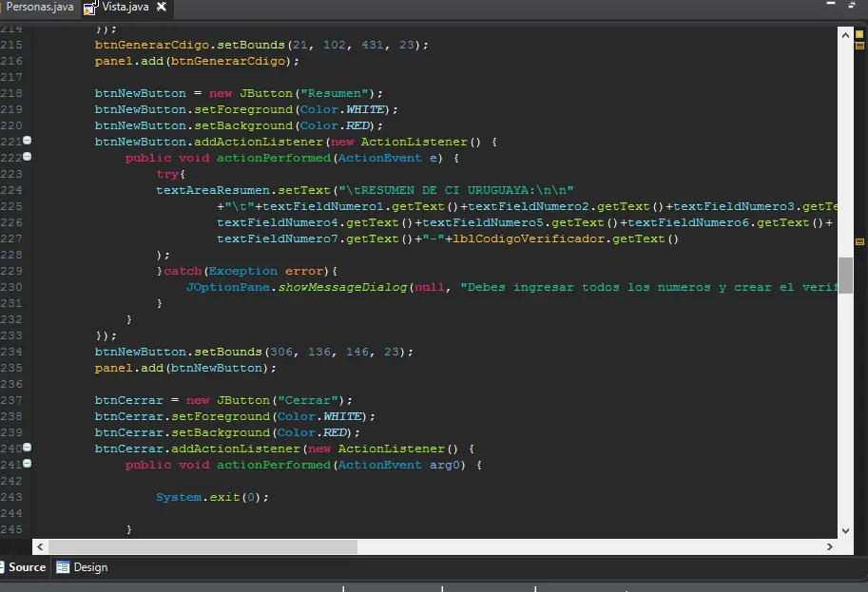The height and width of the screenshot is (592, 868).
Task: Click btnGenerarCdigo.setBounds on line 215
Action: click(189, 45)
